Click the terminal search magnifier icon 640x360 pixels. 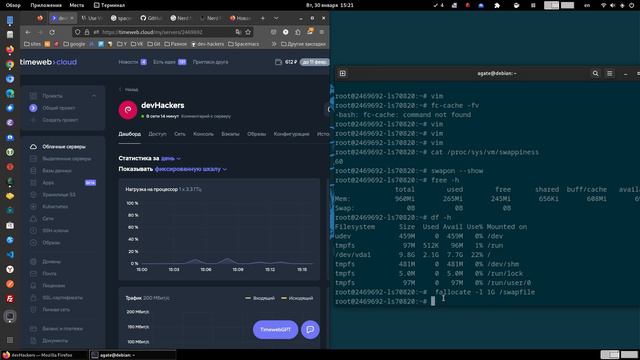coord(596,73)
